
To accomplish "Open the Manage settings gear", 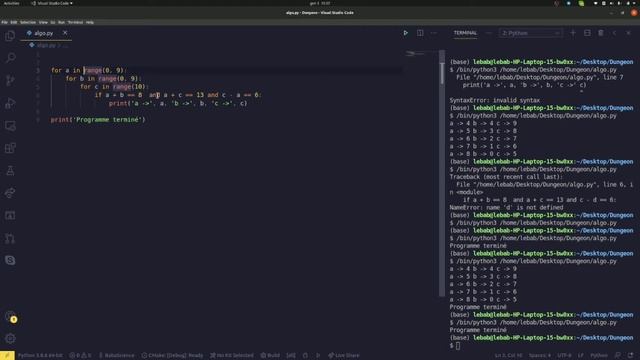I will 10,338.
